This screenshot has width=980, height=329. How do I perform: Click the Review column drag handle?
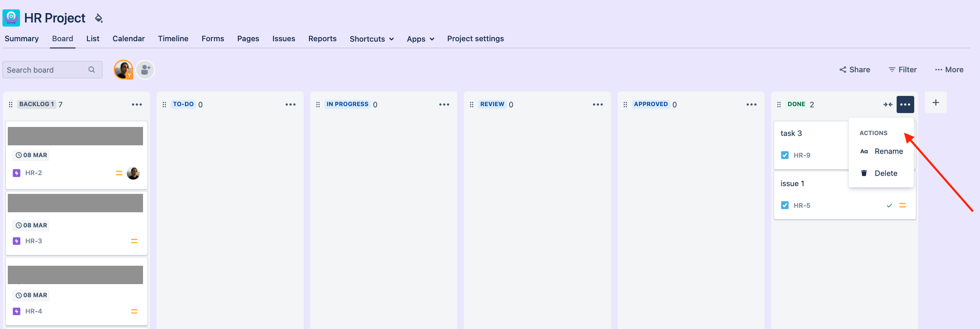tap(472, 104)
